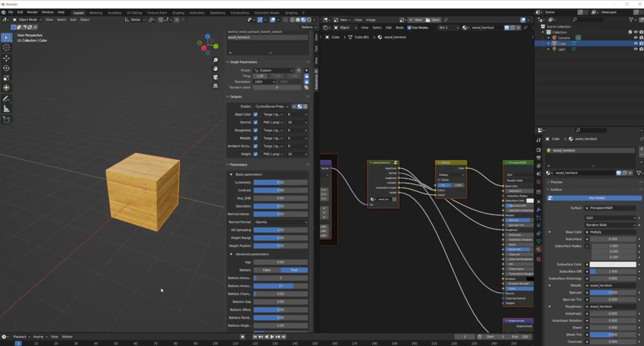
Task: Select the Rotate tool
Action: (x=6, y=68)
